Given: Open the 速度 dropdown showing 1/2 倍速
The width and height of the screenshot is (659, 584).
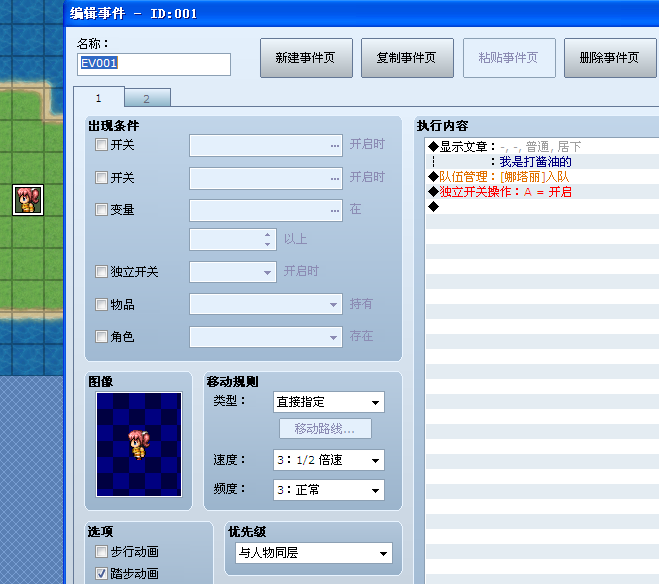Looking at the screenshot, I should pos(329,460).
